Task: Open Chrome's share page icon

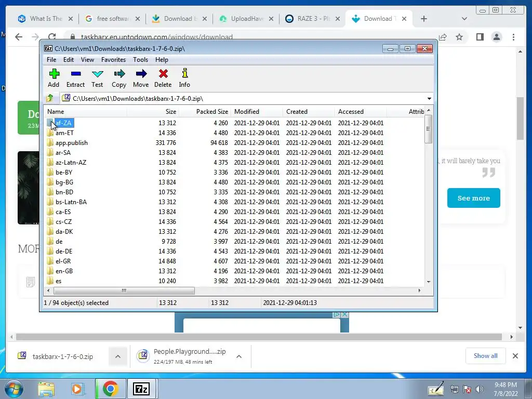Action: [443, 37]
